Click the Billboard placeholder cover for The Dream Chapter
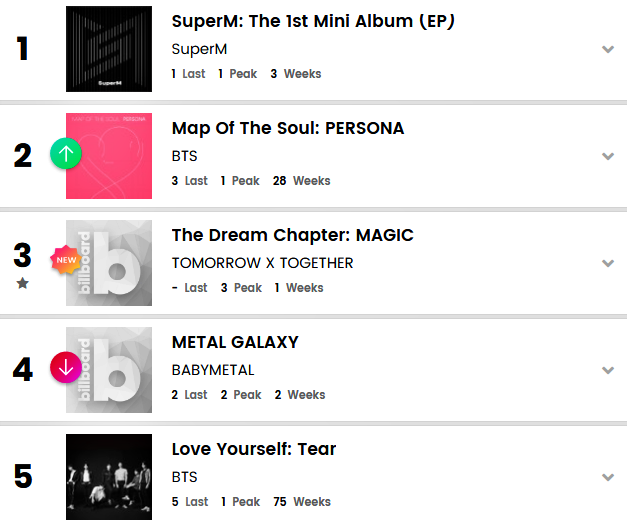Image resolution: width=627 pixels, height=528 pixels. (x=115, y=263)
